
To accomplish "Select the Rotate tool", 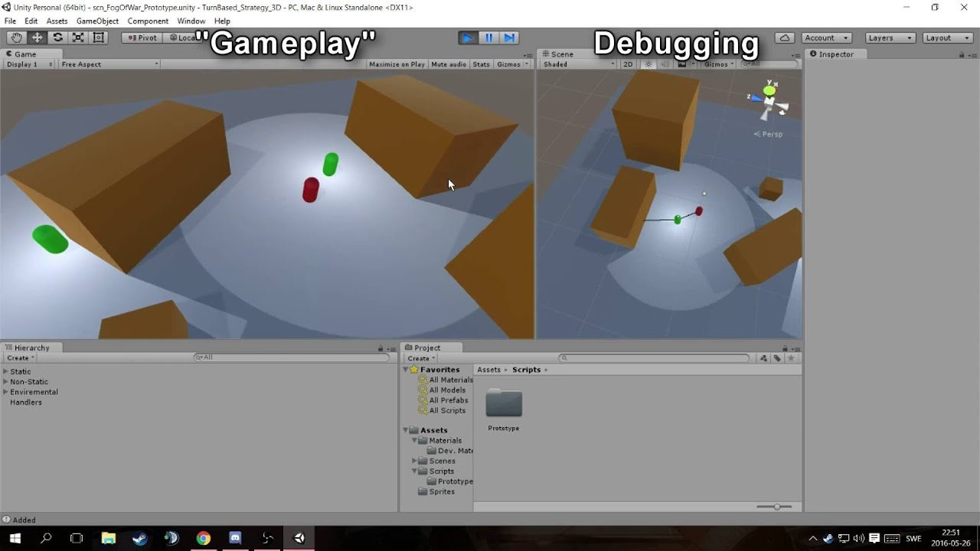I will (x=57, y=37).
